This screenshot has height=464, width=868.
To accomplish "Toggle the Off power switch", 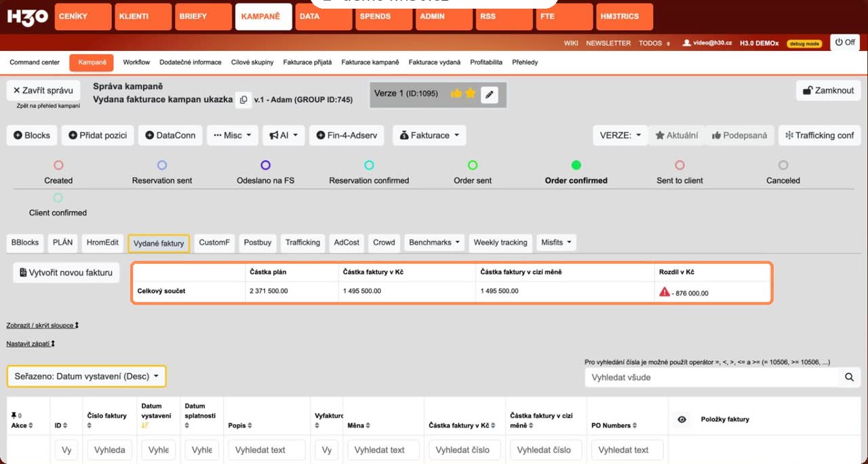I will [x=845, y=42].
